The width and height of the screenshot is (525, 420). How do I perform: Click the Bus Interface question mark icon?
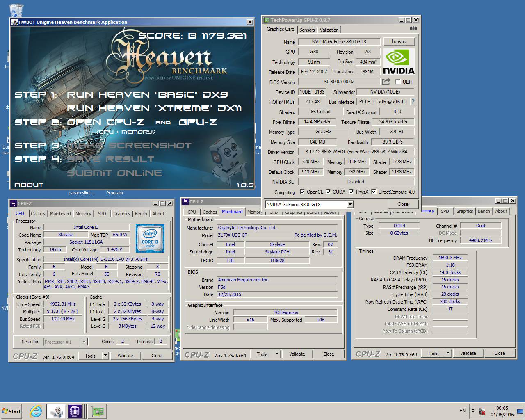(x=413, y=102)
